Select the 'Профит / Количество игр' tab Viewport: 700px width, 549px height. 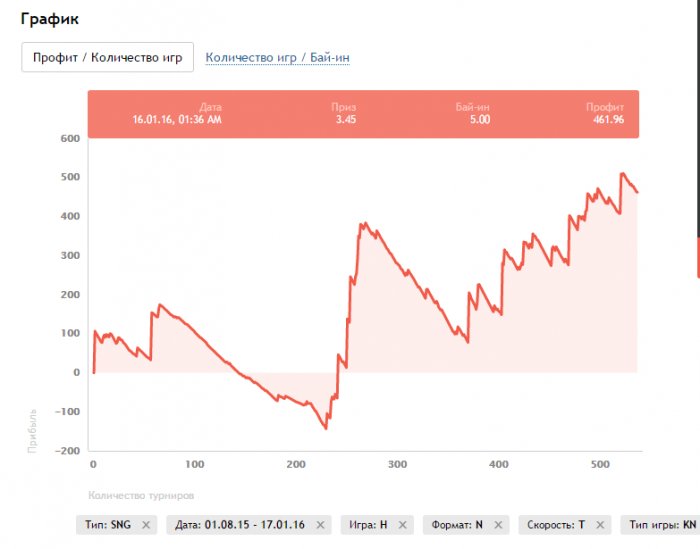pyautogui.click(x=107, y=57)
